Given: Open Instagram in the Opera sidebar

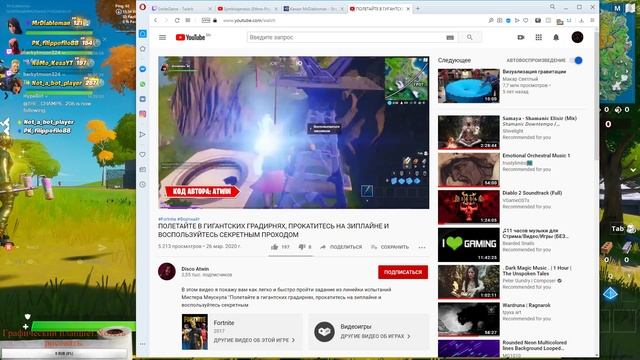Looking at the screenshot, I should point(142,114).
